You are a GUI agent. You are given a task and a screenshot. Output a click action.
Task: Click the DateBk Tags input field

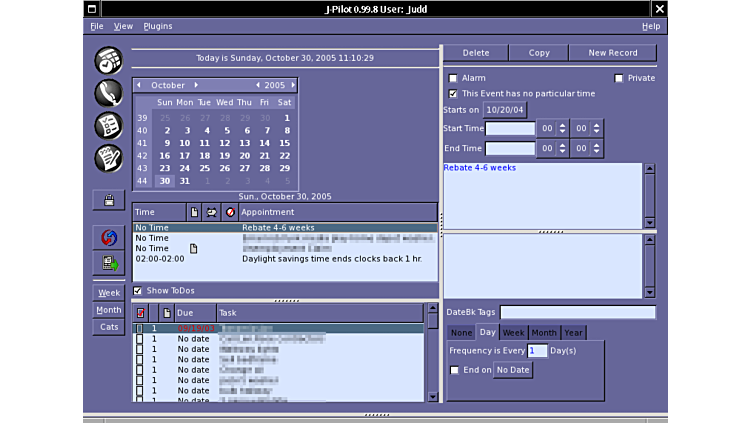point(577,313)
